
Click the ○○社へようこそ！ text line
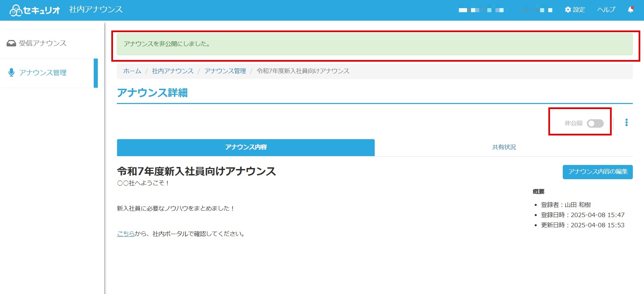tap(143, 183)
